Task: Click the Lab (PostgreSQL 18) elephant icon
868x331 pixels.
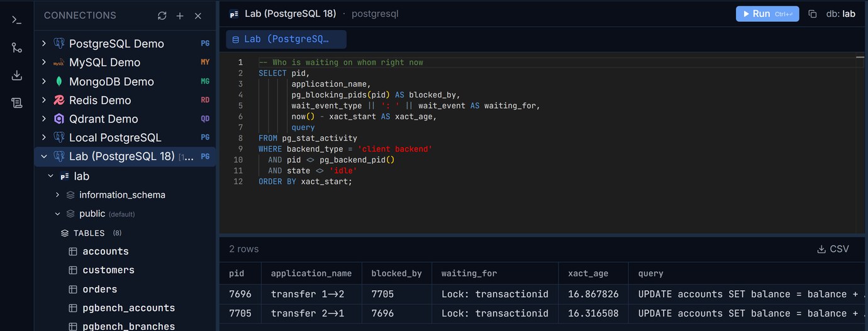Action: pos(59,156)
